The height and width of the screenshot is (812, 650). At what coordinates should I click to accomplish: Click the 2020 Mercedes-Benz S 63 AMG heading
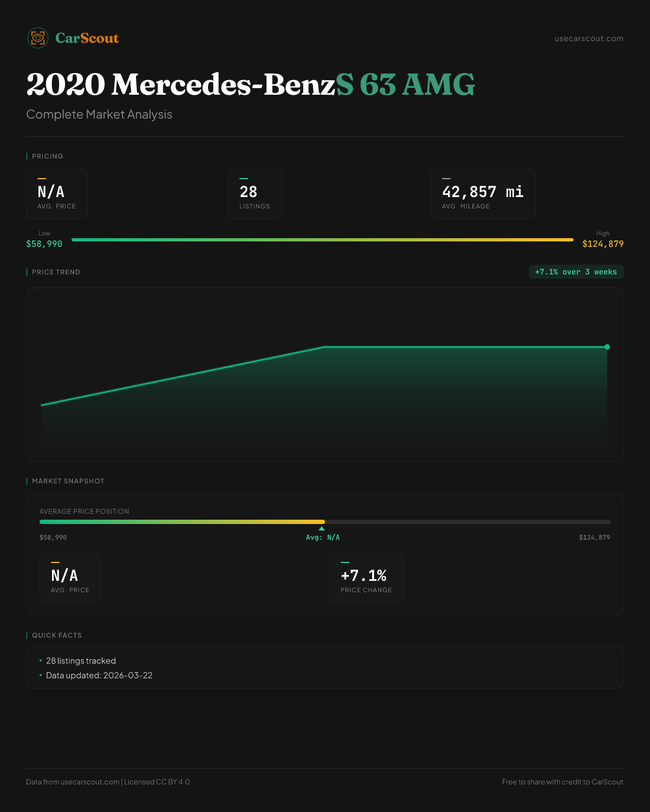tap(250, 84)
